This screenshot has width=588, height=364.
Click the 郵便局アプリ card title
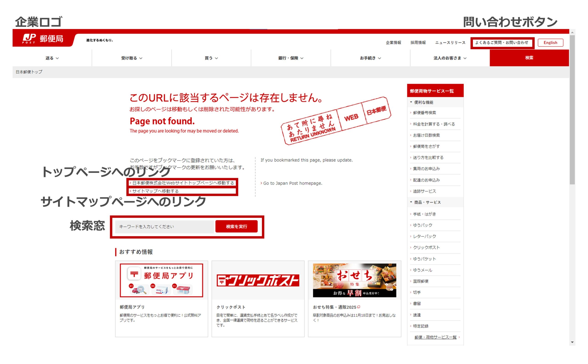coord(132,307)
